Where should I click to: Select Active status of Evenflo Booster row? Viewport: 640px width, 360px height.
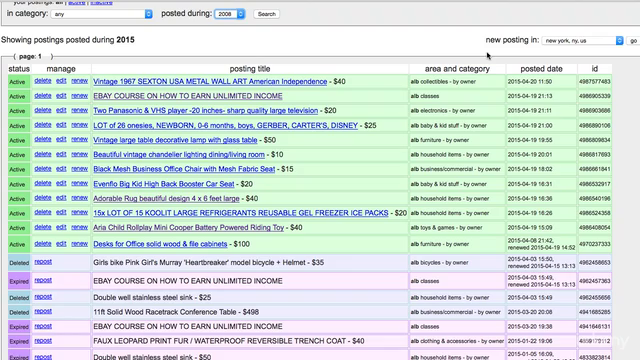19,184
